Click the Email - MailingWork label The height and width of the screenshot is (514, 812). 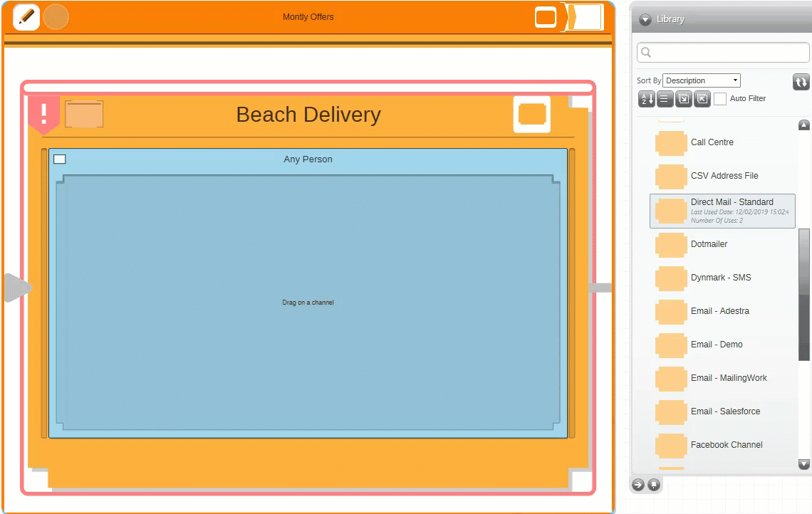click(729, 378)
